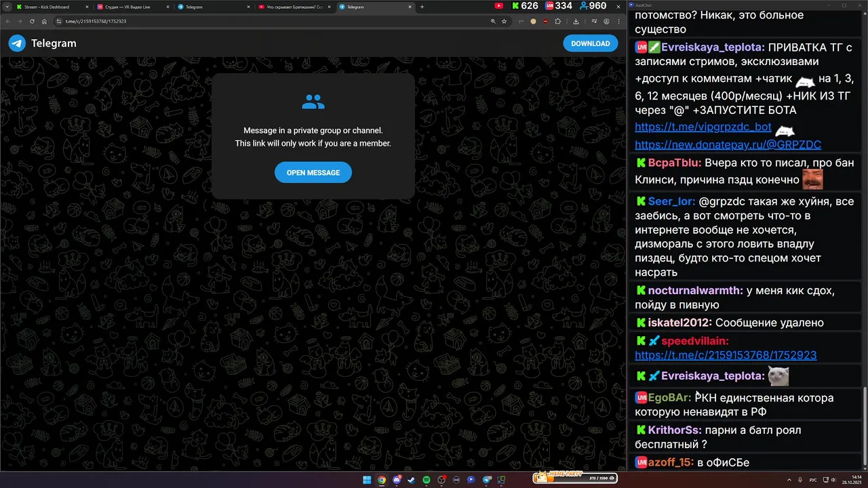The image size is (868, 488).
Task: Open browser downloads icon
Action: [x=576, y=21]
